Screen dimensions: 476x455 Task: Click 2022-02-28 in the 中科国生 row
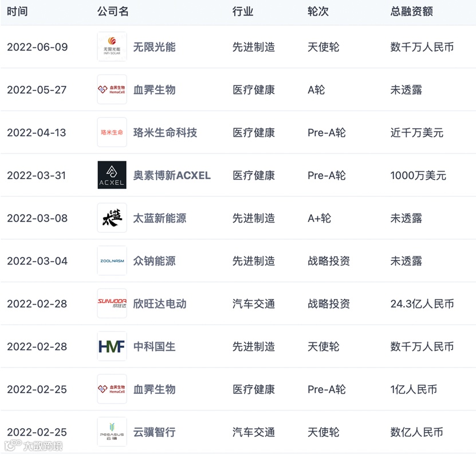pos(37,346)
